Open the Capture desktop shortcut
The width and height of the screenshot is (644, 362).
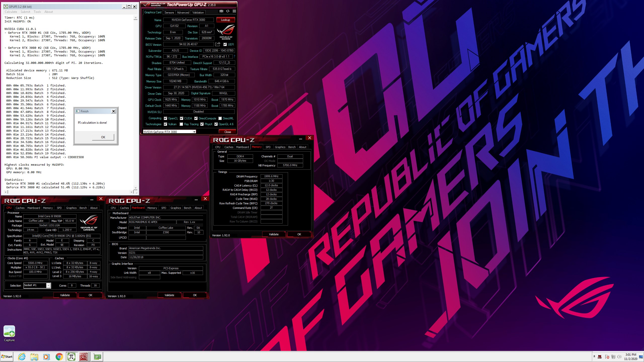9,334
